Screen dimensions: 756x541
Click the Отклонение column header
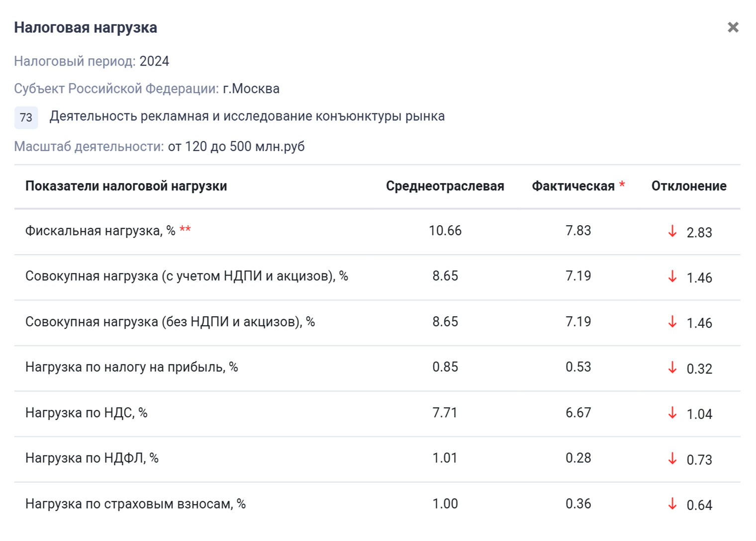tap(688, 186)
